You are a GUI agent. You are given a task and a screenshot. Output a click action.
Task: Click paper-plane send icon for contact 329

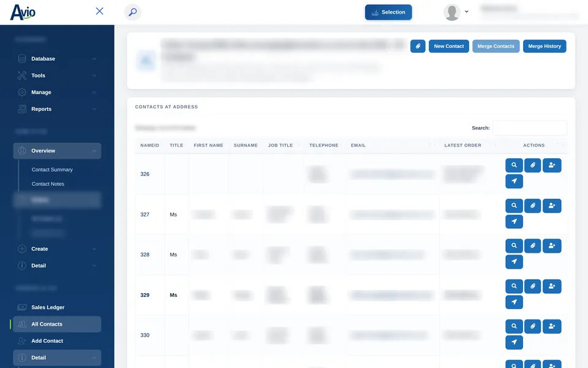click(514, 302)
